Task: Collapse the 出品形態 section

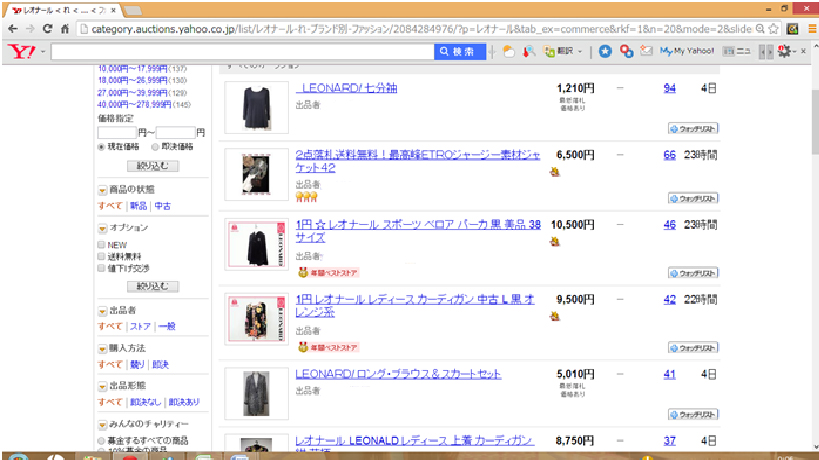Action: pyautogui.click(x=102, y=386)
